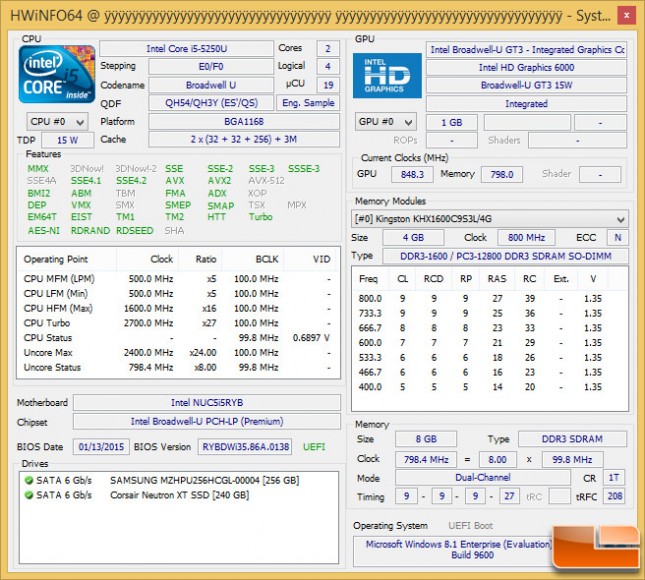
Task: Click the RAS column header
Action: (x=497, y=279)
